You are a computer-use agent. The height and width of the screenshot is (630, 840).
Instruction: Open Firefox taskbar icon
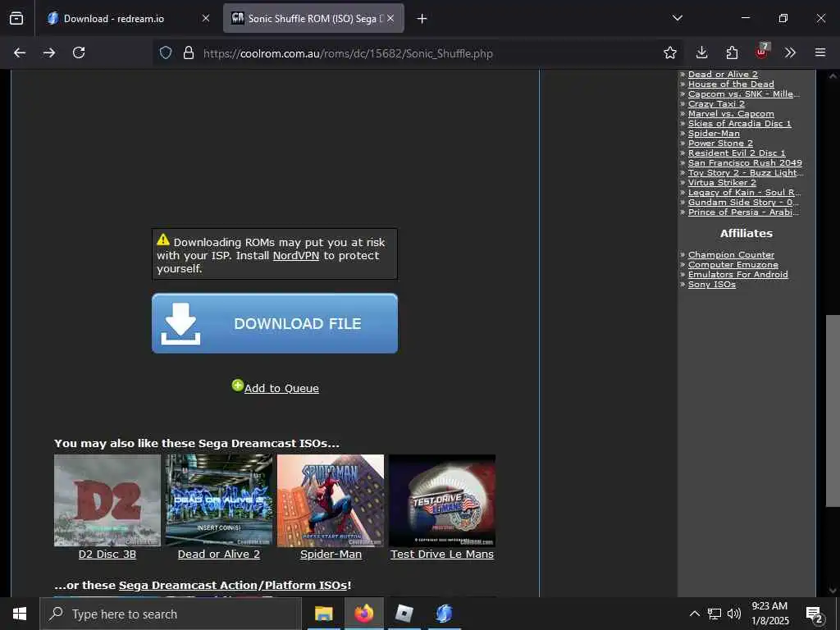[363, 614]
